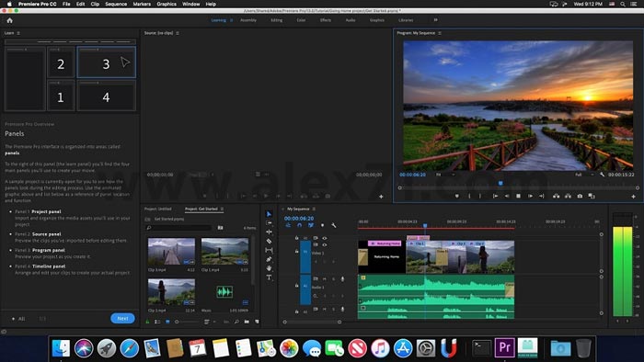Image resolution: width=644 pixels, height=362 pixels.
Task: Click Find magnifier icon in Project panel footer
Action: tap(236, 322)
